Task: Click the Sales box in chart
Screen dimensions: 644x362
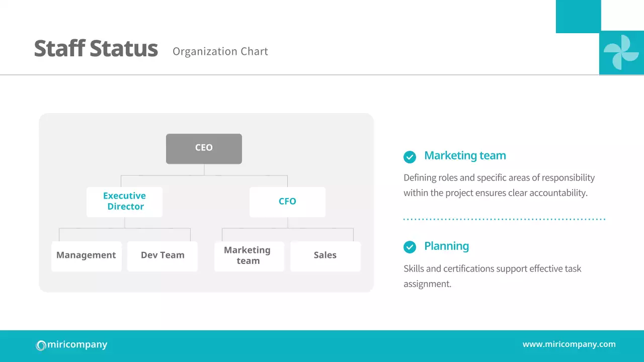Action: [325, 256]
